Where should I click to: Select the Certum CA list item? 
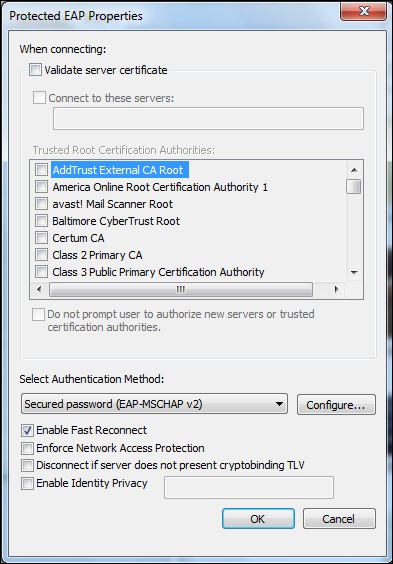(x=78, y=238)
